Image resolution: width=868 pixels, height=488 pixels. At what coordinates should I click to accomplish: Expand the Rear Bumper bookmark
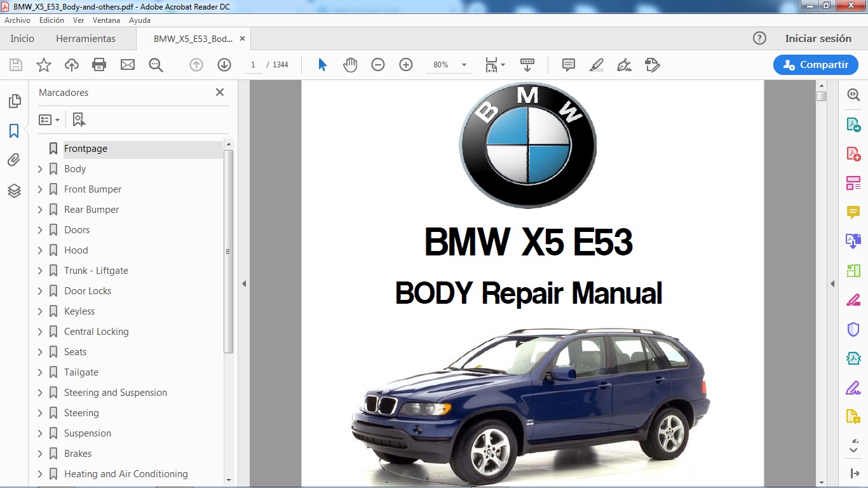[40, 210]
